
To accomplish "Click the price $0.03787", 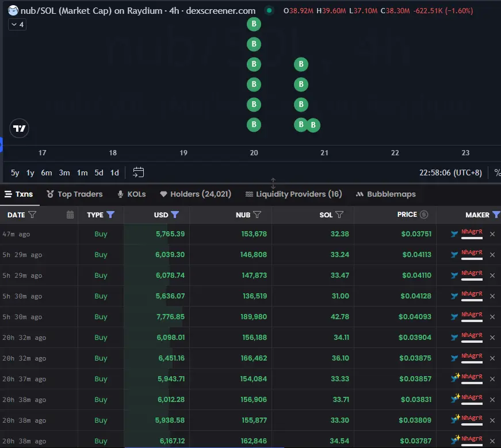I will click(x=415, y=441).
